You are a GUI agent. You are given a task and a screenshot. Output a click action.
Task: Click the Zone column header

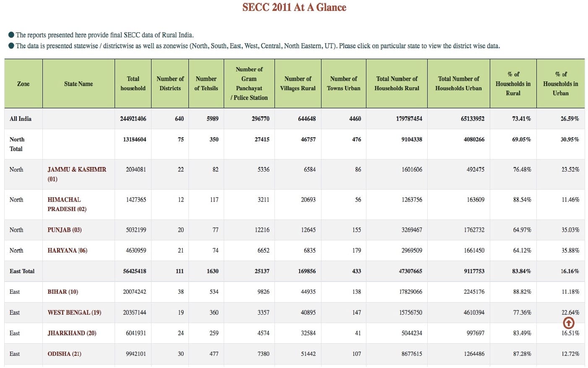pos(24,84)
